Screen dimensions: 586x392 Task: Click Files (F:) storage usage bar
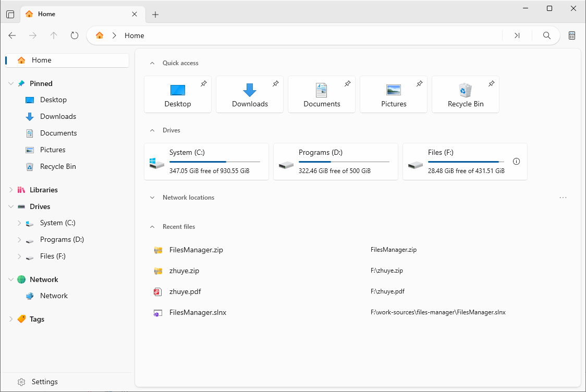point(466,162)
